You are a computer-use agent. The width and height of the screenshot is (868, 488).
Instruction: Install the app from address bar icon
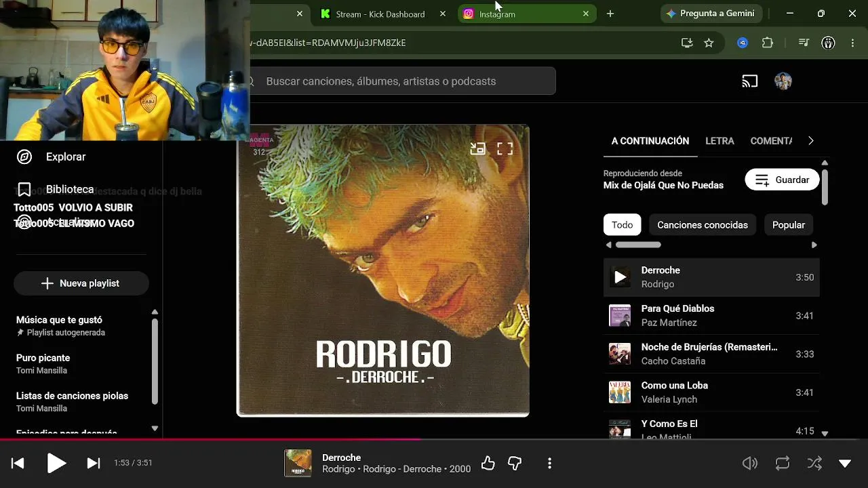tap(687, 43)
